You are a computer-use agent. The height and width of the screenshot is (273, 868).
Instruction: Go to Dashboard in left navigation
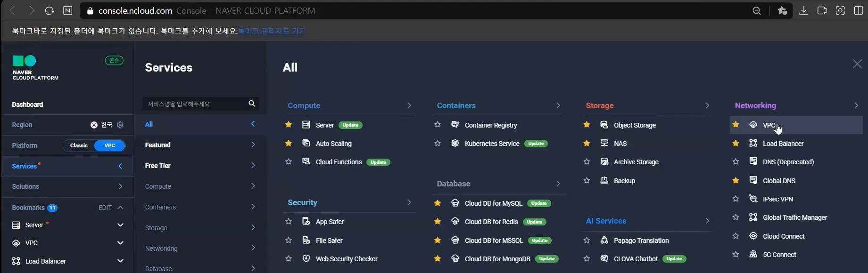tap(27, 104)
